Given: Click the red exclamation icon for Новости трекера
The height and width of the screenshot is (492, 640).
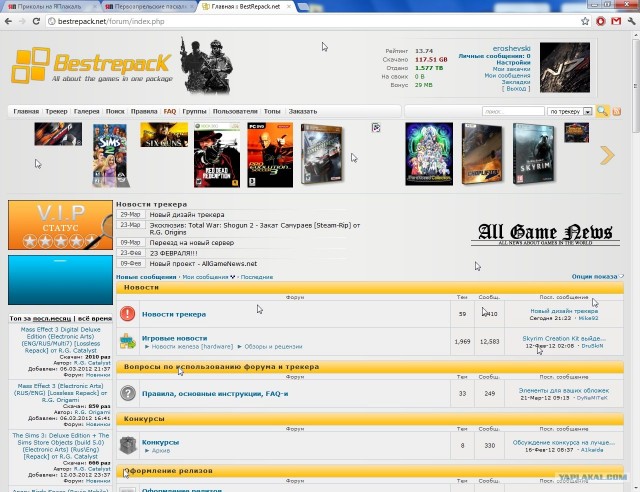Looking at the screenshot, I should tap(127, 314).
